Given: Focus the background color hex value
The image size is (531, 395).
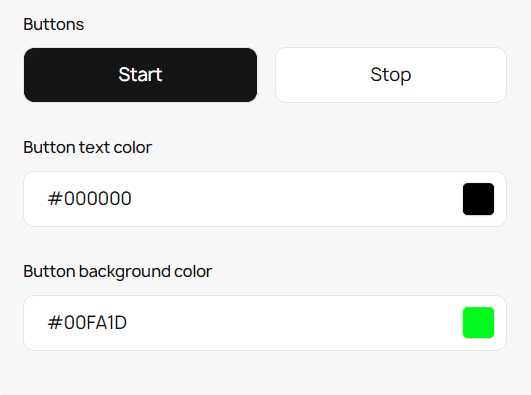Looking at the screenshot, I should pos(87,323).
